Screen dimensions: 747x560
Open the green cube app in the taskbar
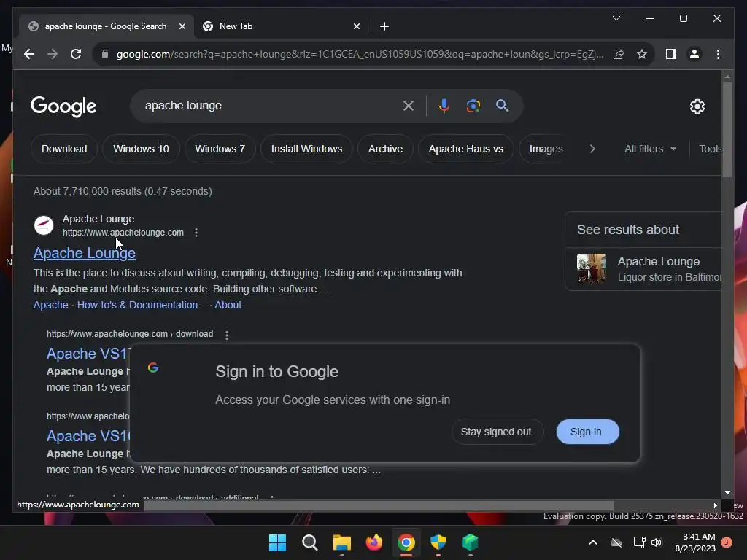coord(471,542)
